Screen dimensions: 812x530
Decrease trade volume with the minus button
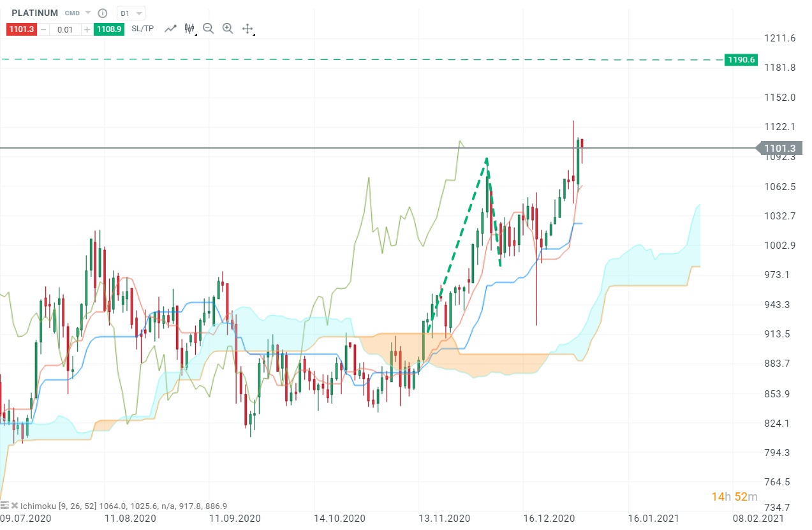tap(44, 29)
